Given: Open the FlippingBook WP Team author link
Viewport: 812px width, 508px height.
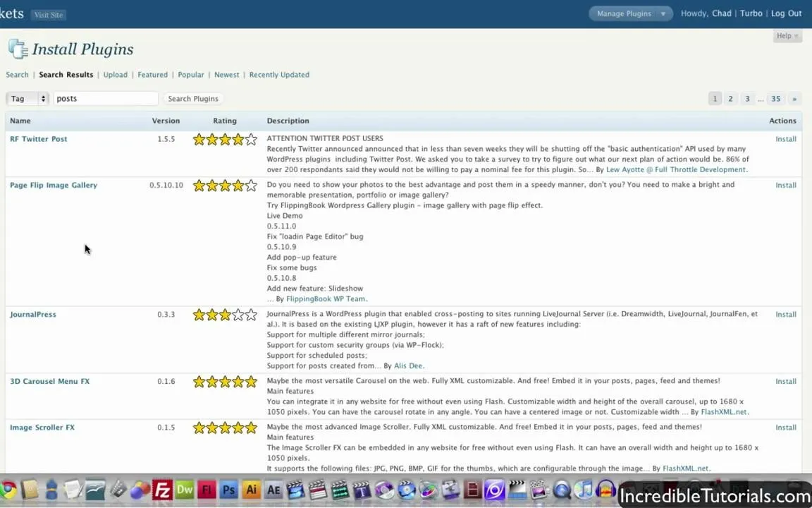Looking at the screenshot, I should point(326,299).
